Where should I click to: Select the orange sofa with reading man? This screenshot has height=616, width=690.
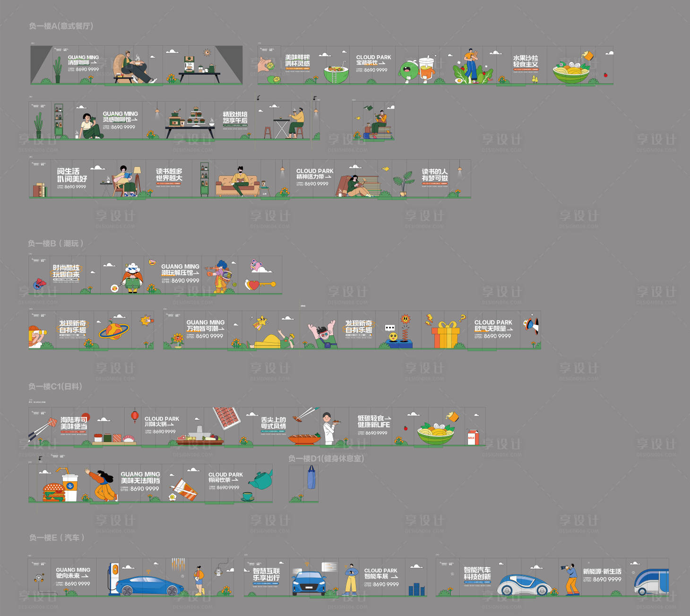coord(238,184)
